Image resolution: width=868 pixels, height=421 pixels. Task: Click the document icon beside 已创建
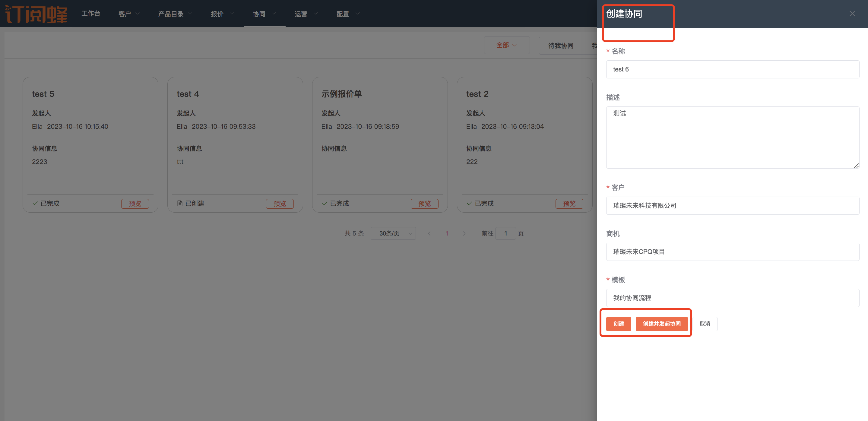click(179, 204)
